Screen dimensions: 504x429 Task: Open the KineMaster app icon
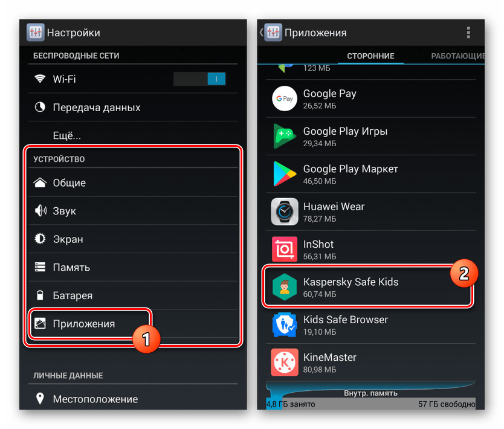tap(285, 362)
